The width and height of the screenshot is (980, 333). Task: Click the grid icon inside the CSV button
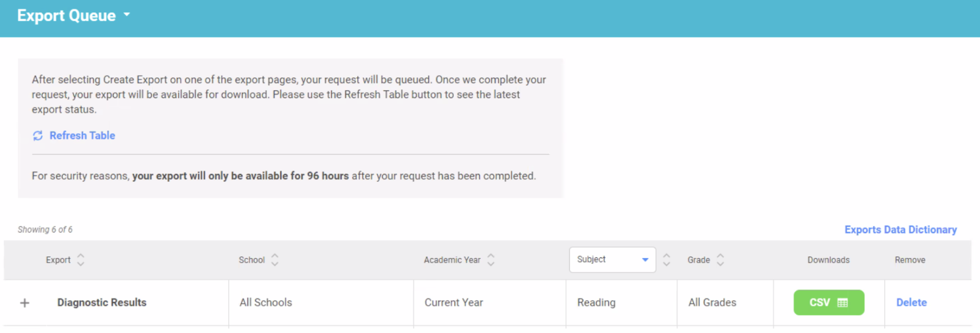pos(841,303)
